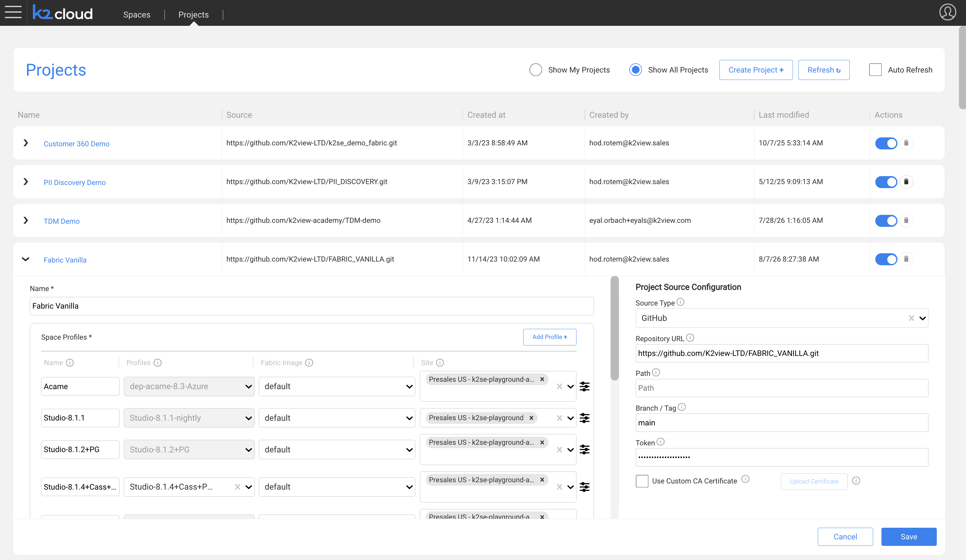Screen dimensions: 966x560
Task: Remove site tag from Acame row
Action: 542,380
